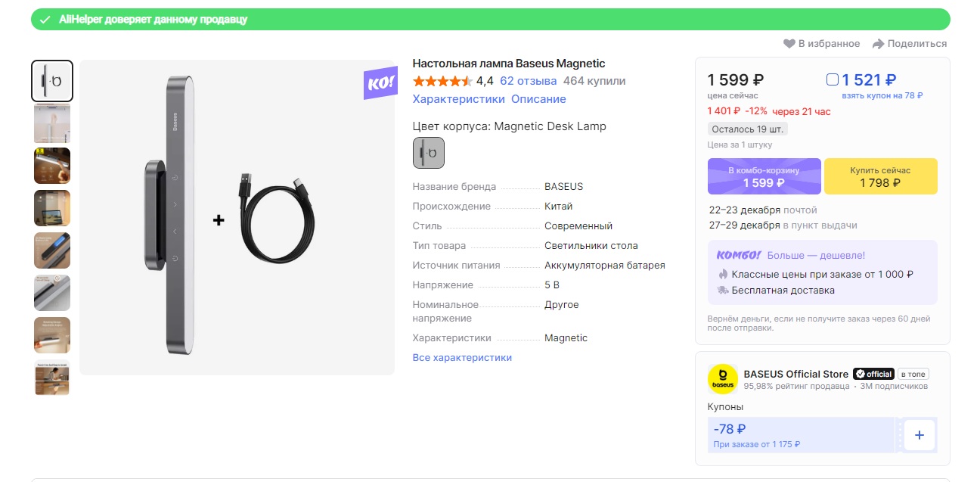The width and height of the screenshot is (980, 482).
Task: Click the КОМБО! logo in the promo box
Action: (734, 256)
